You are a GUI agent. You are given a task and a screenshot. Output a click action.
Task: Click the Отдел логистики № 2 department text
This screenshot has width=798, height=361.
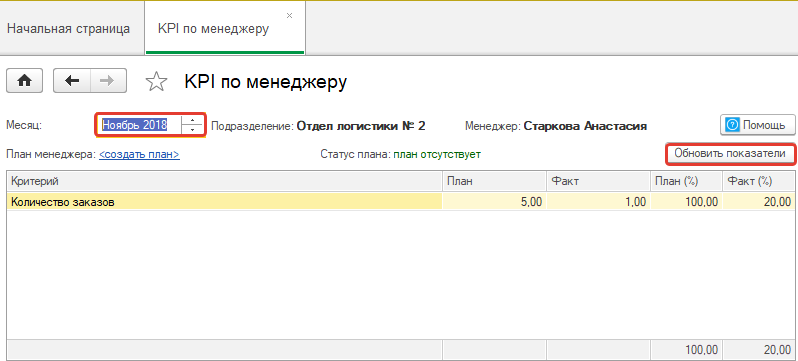pyautogui.click(x=361, y=126)
